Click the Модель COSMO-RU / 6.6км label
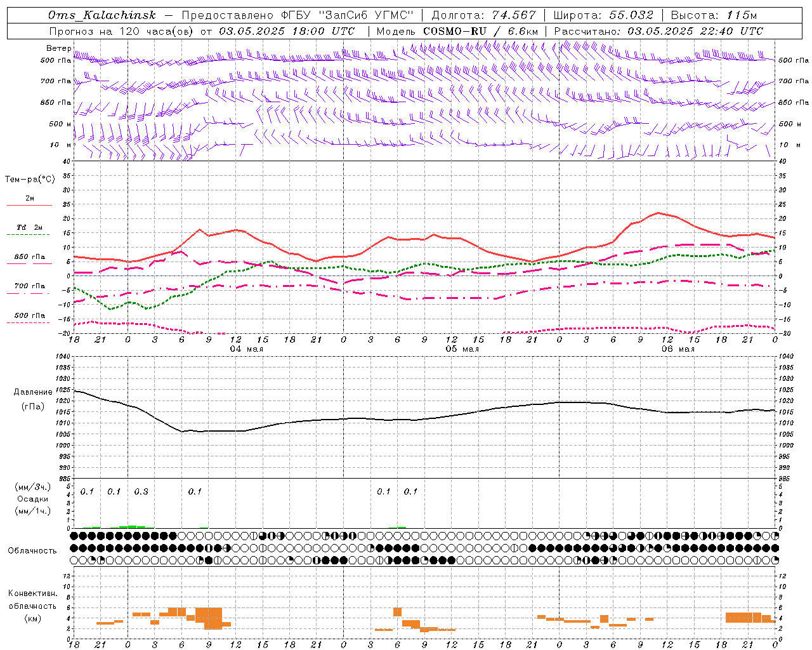The width and height of the screenshot is (812, 650). click(457, 31)
